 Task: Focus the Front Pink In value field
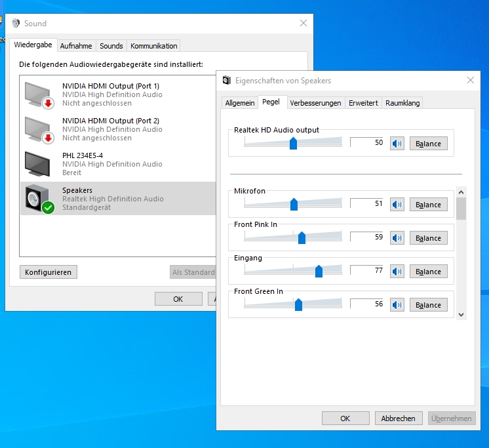(367, 237)
